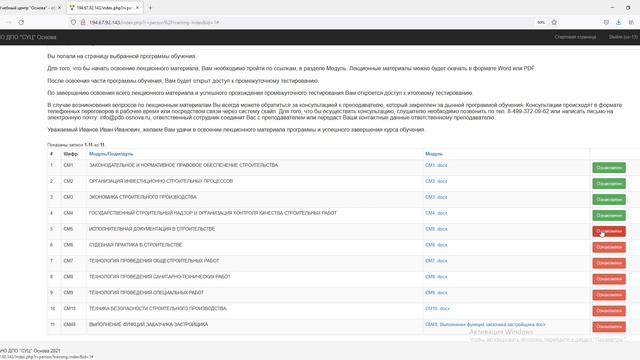Screen dimensions: 640x360
Task: Click 'ЭКОНОМИКА СТРОИТЕЛЬНОГО ПРОИЗВОДСТВА' row text
Action: [x=142, y=197]
